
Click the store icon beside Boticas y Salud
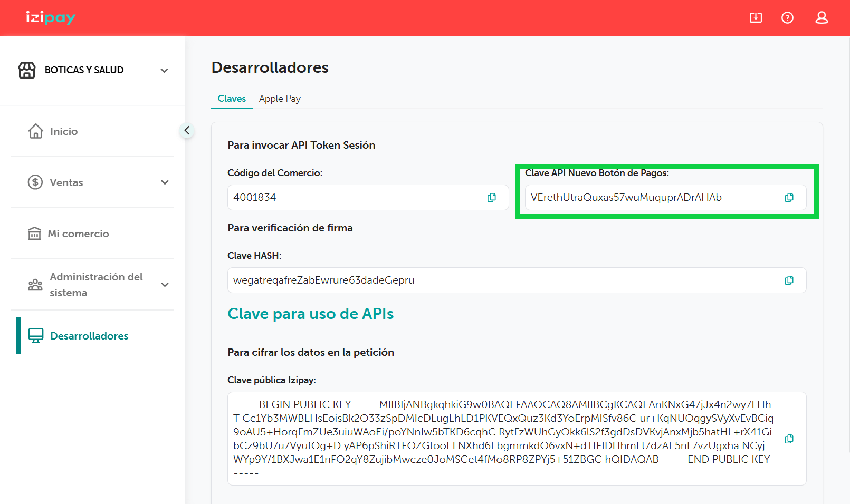[27, 70]
